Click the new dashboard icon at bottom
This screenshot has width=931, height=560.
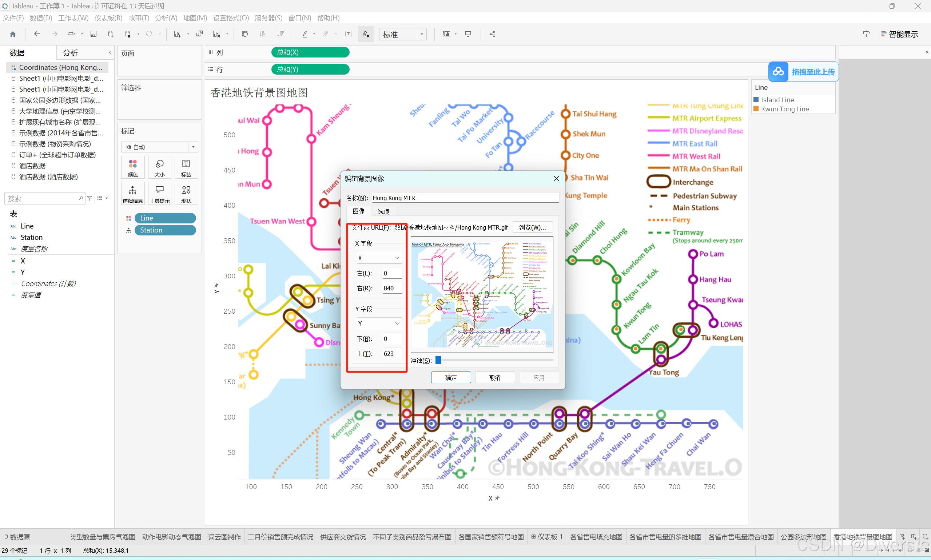tap(914, 537)
